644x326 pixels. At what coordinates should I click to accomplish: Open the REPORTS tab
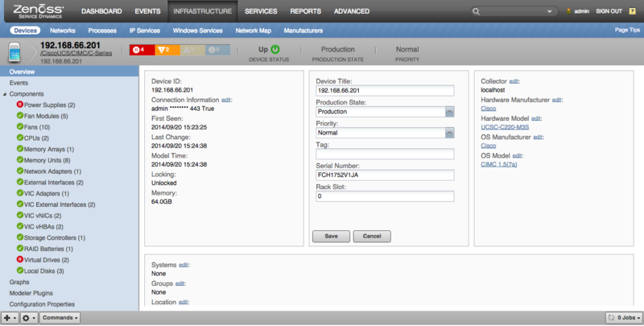point(306,11)
